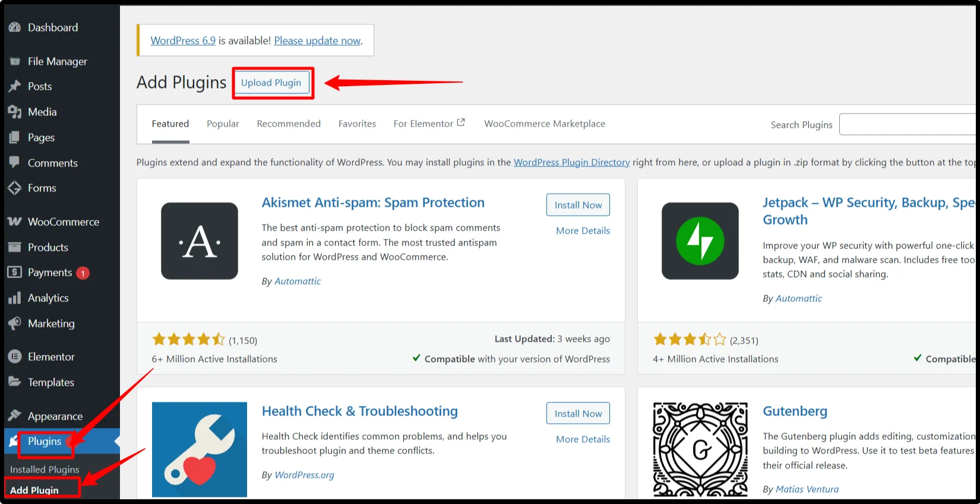Click the Products box icon
980x504 pixels.
(x=14, y=247)
